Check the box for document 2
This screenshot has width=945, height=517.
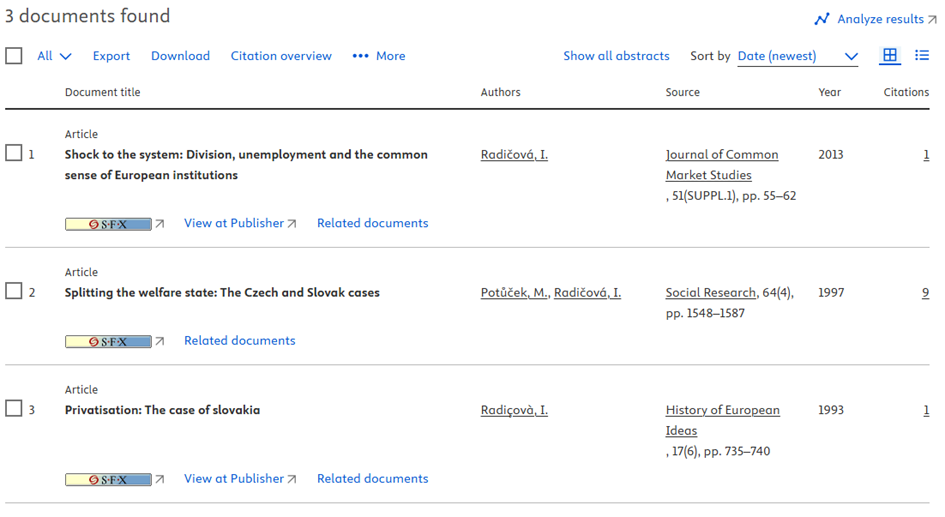[x=14, y=292]
